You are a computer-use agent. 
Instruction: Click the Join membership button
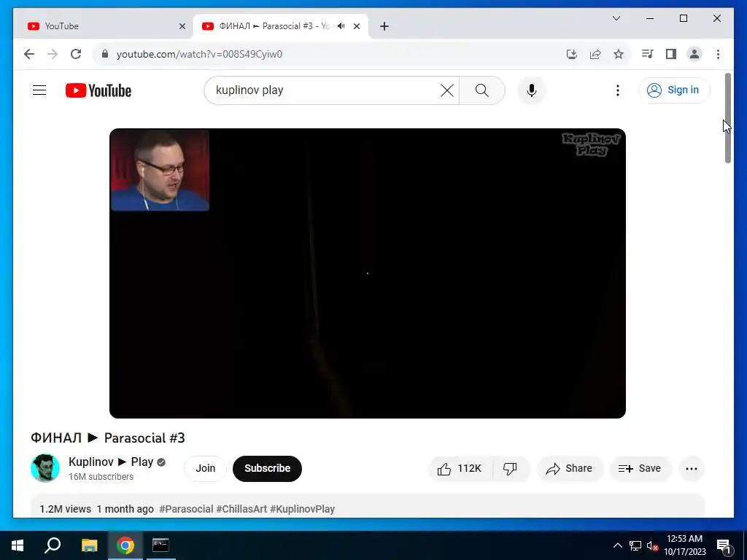tap(205, 468)
